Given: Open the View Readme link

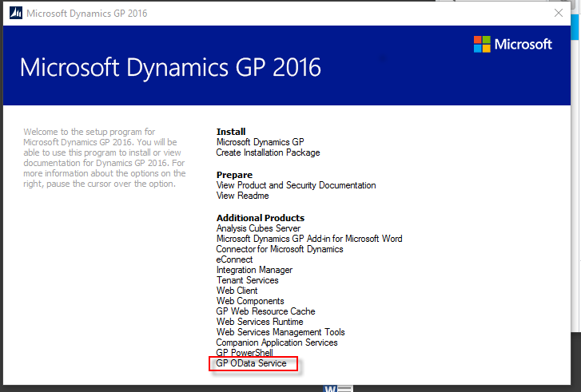Looking at the screenshot, I should pos(242,196).
